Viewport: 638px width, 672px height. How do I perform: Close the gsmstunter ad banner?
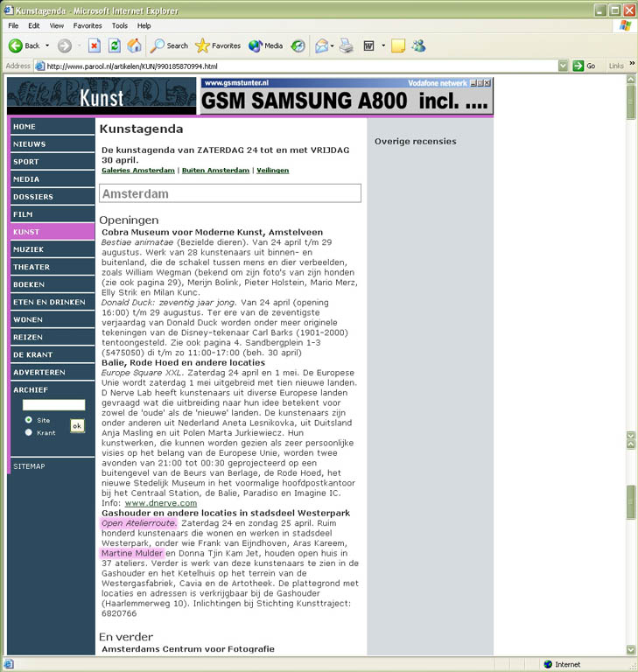pyautogui.click(x=487, y=83)
